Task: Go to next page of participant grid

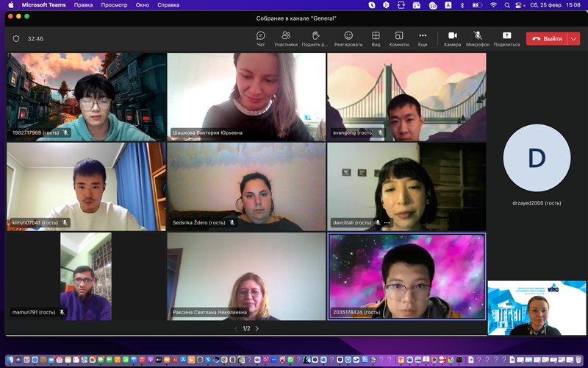Action: pos(257,328)
